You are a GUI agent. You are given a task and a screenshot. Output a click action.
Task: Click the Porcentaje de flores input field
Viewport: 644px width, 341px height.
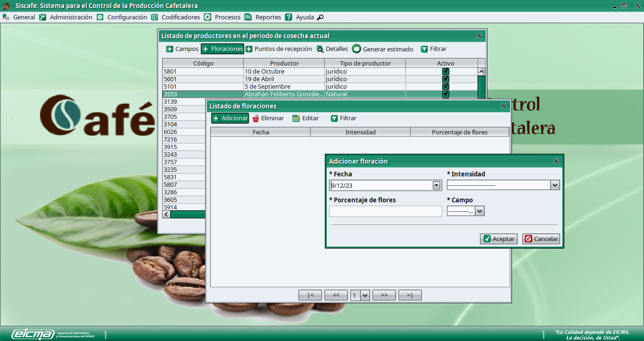pyautogui.click(x=385, y=211)
